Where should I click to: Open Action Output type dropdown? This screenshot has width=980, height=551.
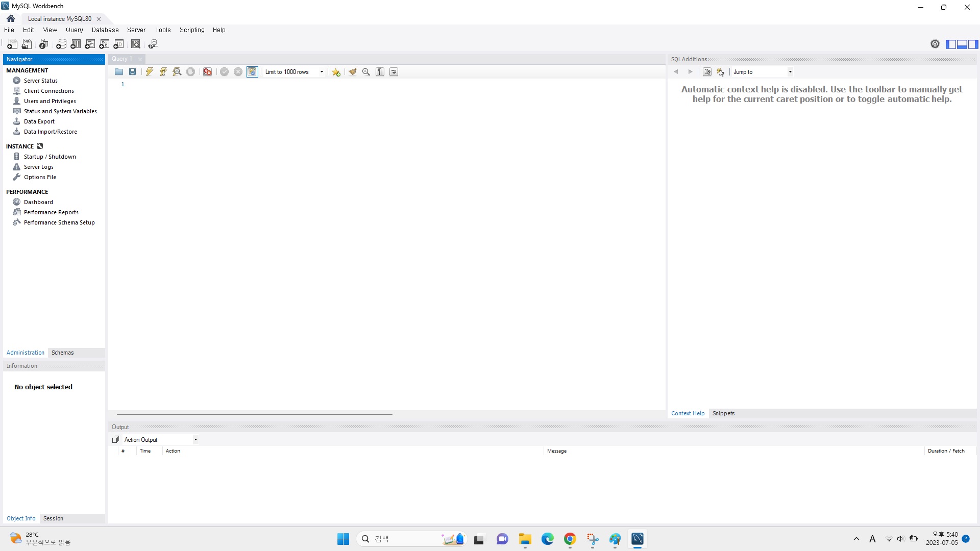click(160, 440)
